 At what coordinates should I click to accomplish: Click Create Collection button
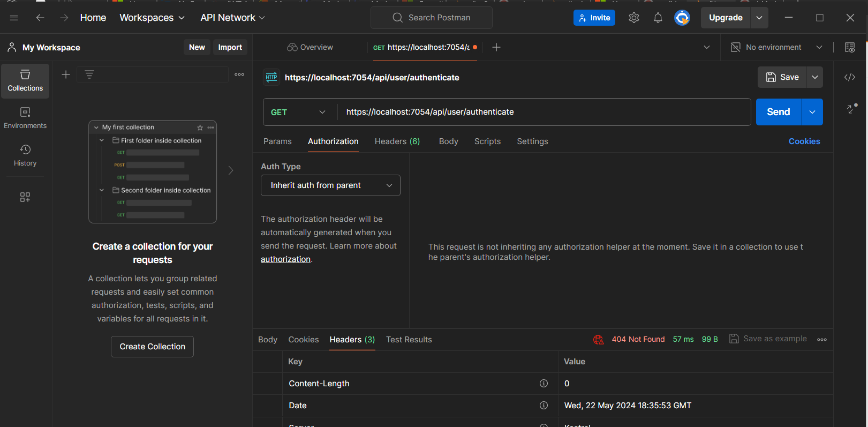(153, 347)
